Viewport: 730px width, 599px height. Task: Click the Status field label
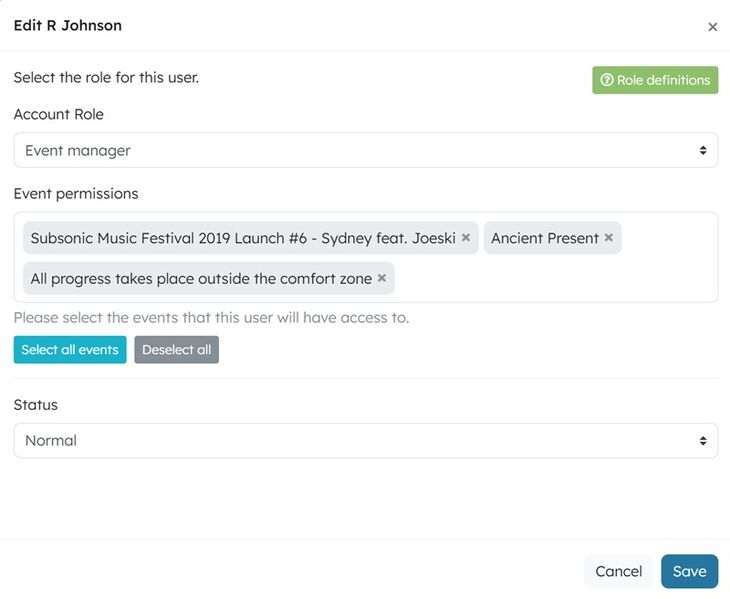pyautogui.click(x=35, y=405)
